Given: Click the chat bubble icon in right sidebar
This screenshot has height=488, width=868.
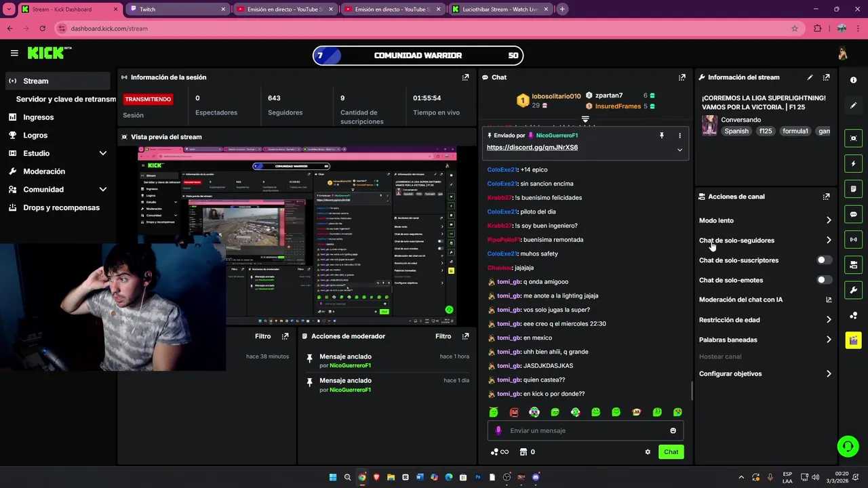Looking at the screenshot, I should tap(853, 214).
